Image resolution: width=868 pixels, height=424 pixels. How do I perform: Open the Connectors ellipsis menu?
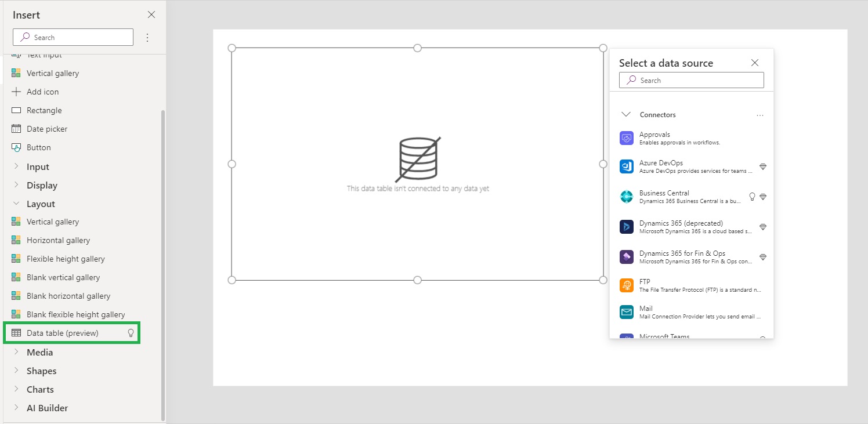760,115
